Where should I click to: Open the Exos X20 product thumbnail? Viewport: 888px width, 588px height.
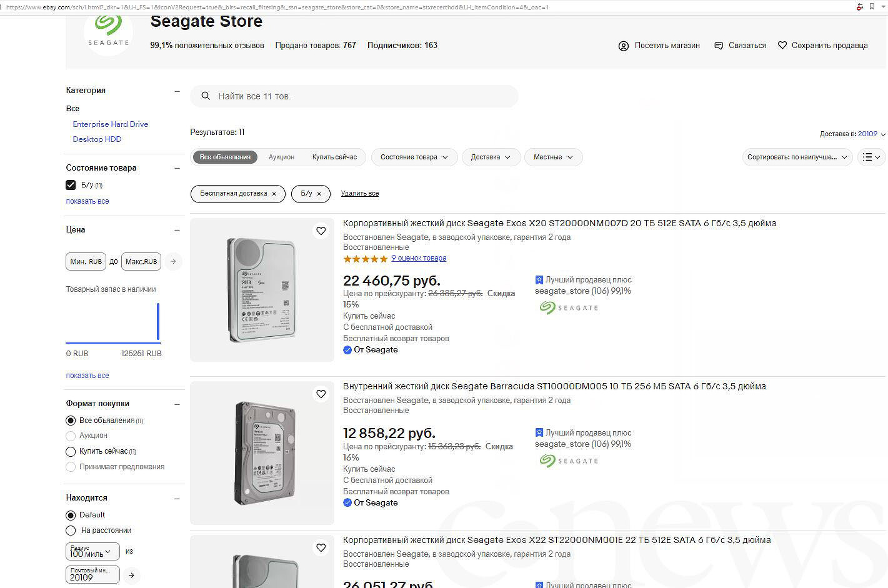click(262, 290)
